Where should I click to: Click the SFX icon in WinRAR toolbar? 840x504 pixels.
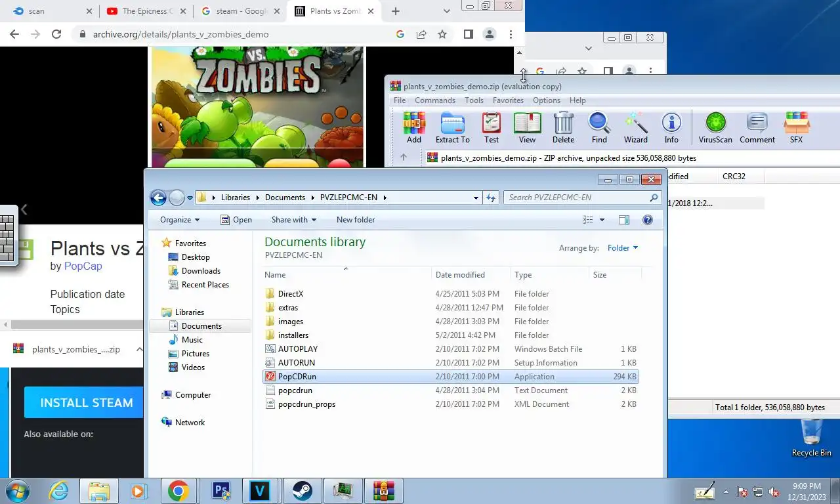(x=796, y=127)
